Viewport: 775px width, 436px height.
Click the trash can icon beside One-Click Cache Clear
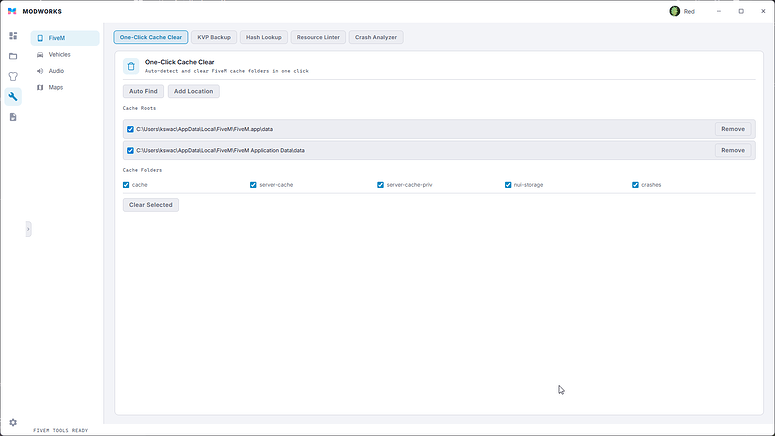[x=131, y=66]
